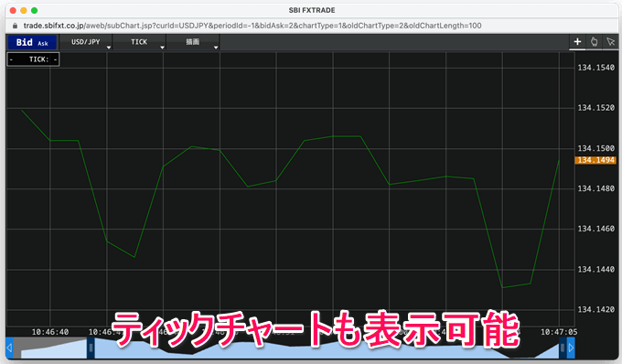622x364 pixels.
Task: Select the arrow pointer tool
Action: point(610,42)
